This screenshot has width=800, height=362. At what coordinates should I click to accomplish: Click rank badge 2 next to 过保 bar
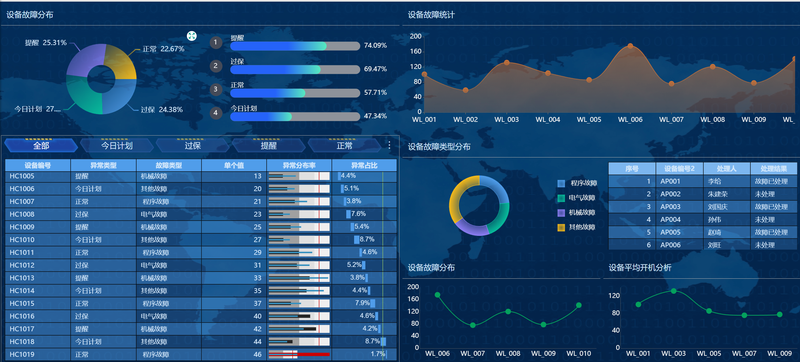pyautogui.click(x=216, y=66)
